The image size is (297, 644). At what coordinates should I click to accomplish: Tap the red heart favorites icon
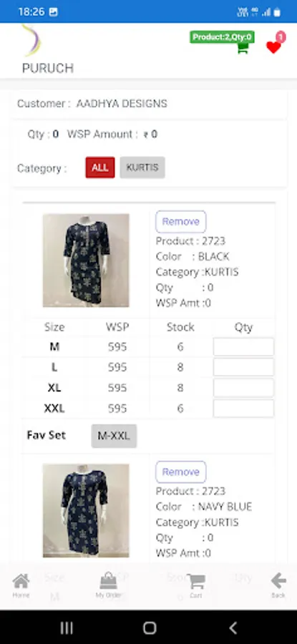tap(273, 47)
